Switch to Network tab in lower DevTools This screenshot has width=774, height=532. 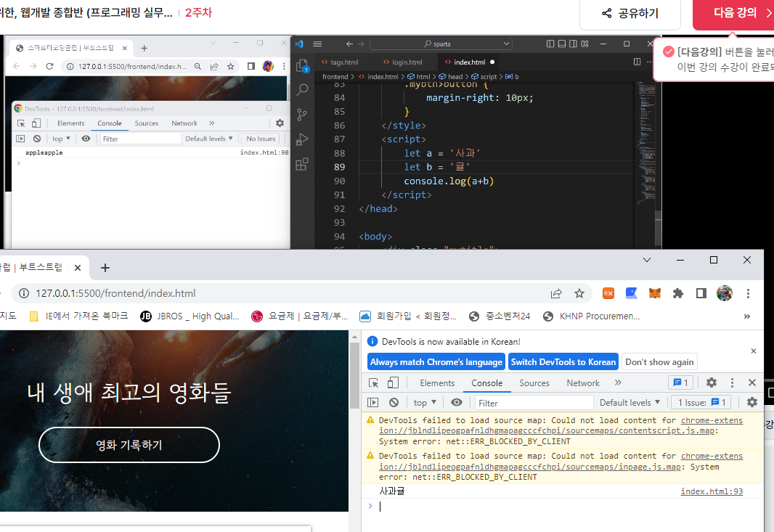[x=583, y=383]
